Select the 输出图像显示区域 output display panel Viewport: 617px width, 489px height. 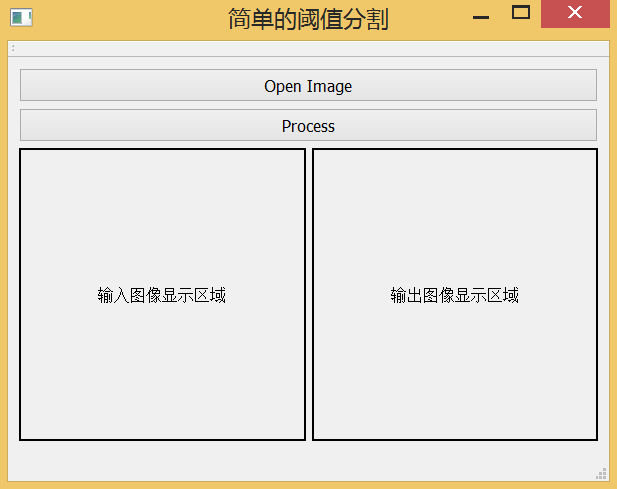point(455,295)
